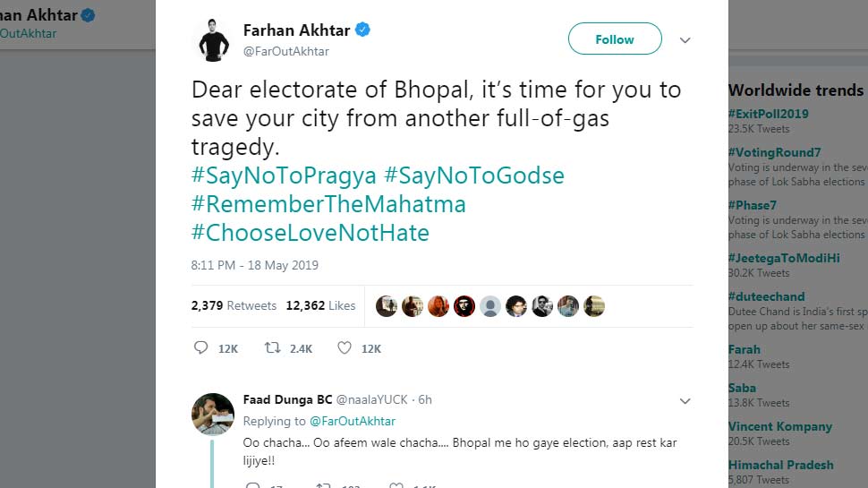Click the @FarOutAkhtar mention in the reply
868x488 pixels.
pos(353,421)
